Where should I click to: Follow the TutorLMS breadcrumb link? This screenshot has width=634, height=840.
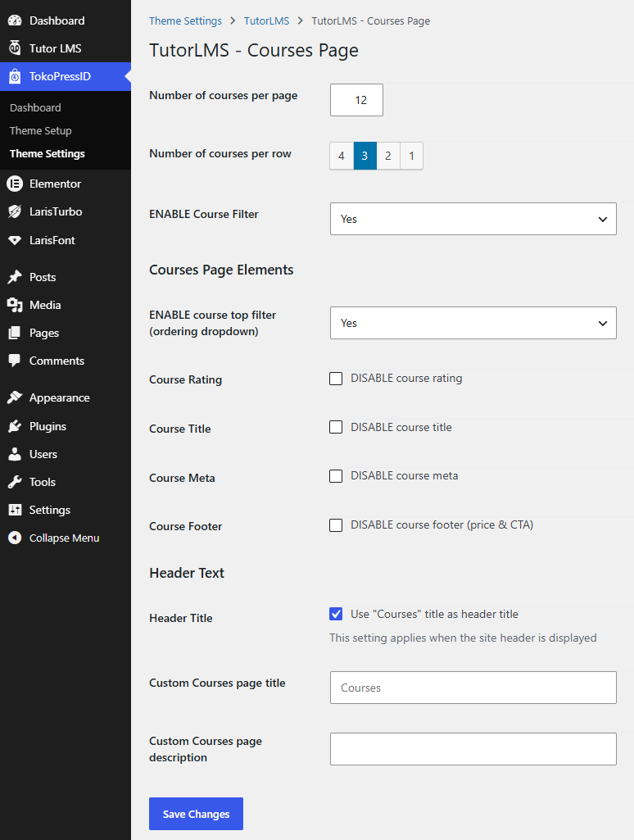[267, 20]
